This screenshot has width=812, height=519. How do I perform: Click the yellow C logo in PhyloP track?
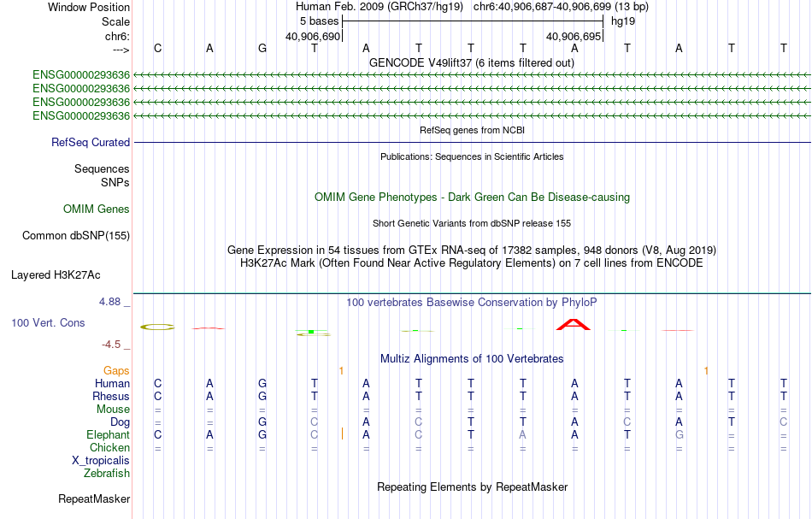tap(157, 327)
